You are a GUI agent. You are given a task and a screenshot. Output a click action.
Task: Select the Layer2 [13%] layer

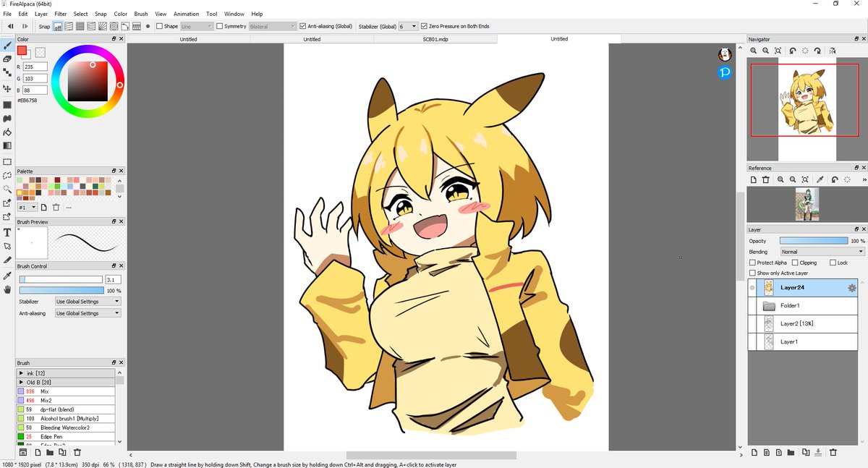click(803, 324)
